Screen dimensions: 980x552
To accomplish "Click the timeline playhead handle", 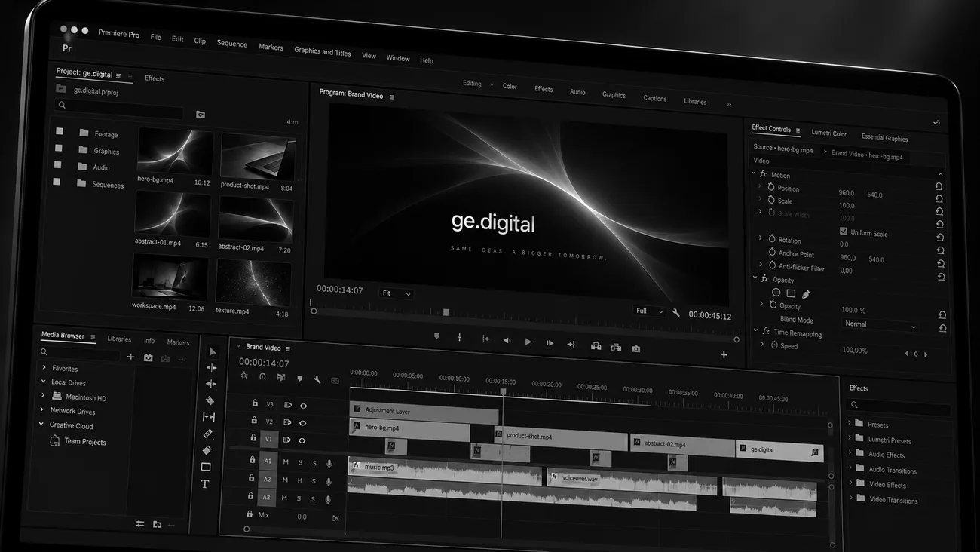I will click(503, 391).
